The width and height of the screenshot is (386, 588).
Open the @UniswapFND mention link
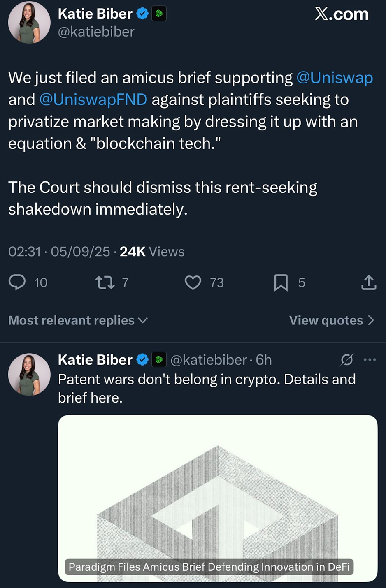click(x=93, y=100)
